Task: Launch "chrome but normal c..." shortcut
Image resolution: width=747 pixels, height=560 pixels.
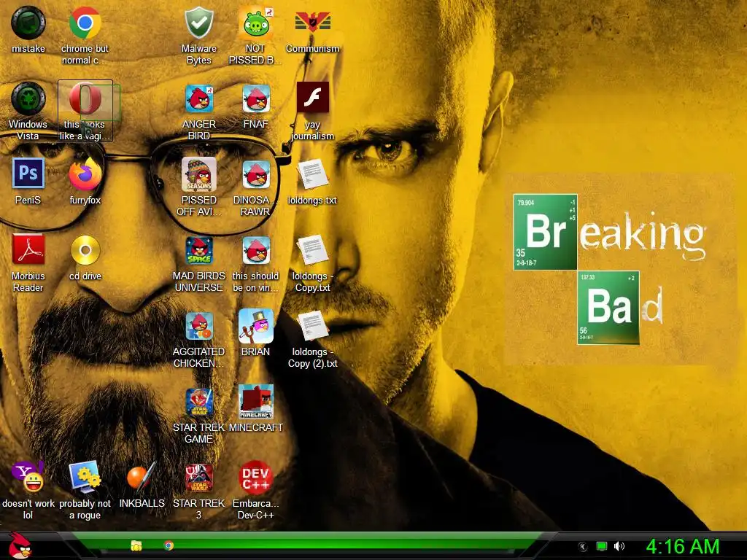Action: tap(85, 23)
